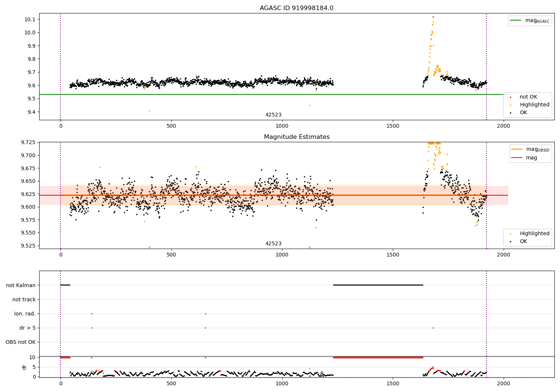Click the '42523' label in the Magnitude Estimates plot
The height and width of the screenshot is (392, 560).
pos(273,244)
